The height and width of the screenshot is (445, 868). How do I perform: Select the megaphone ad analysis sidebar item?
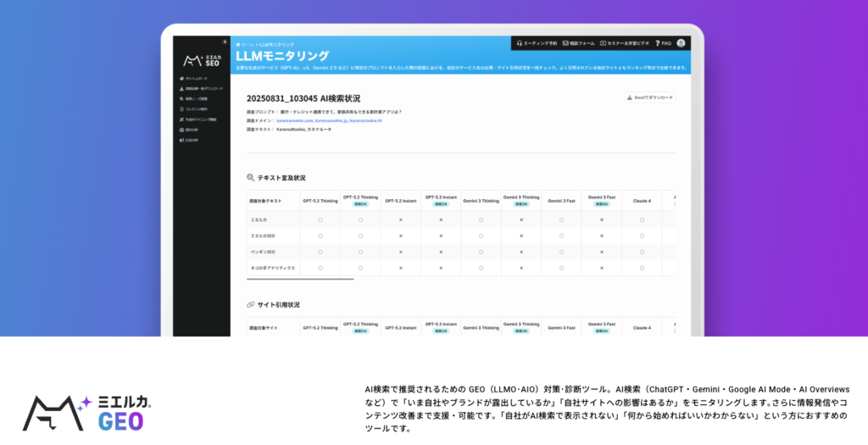tap(189, 140)
